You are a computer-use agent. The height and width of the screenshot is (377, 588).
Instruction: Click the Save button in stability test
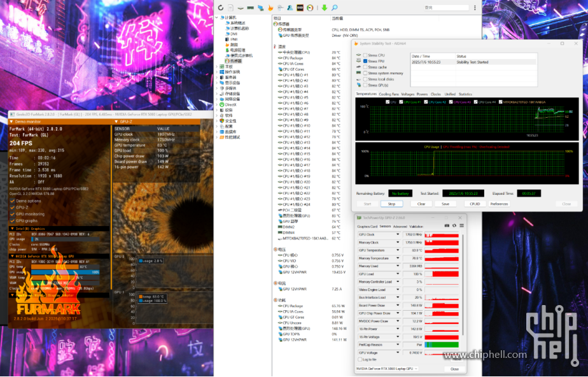[445, 204]
